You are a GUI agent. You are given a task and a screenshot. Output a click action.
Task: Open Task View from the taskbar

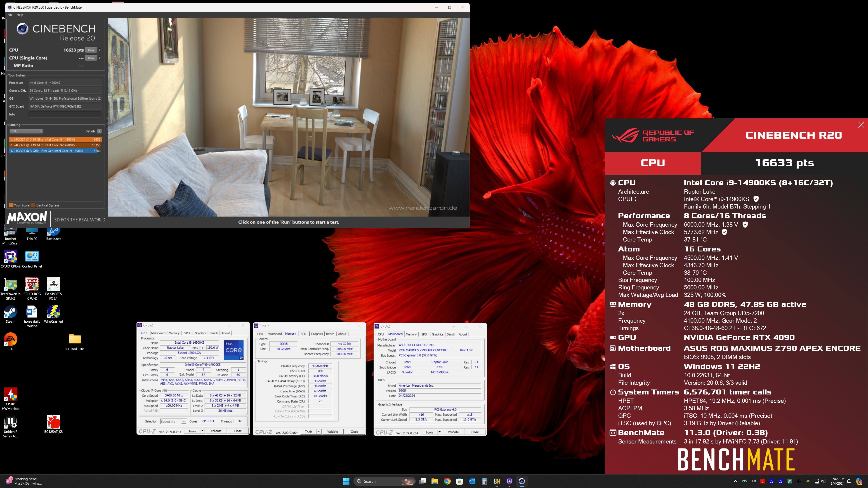422,481
